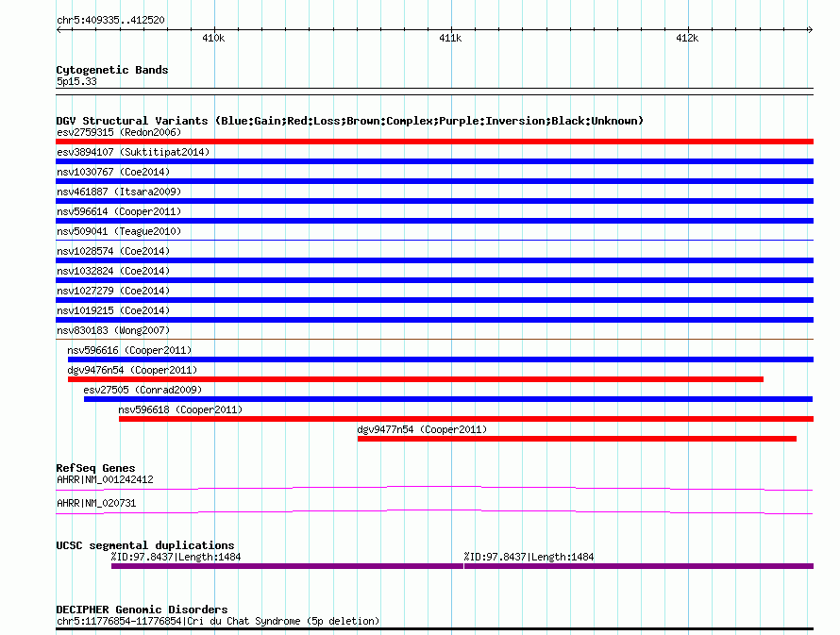Click the blue bar under nsv1027279
Image resolution: width=840 pixels, height=635 pixels.
pos(434,300)
